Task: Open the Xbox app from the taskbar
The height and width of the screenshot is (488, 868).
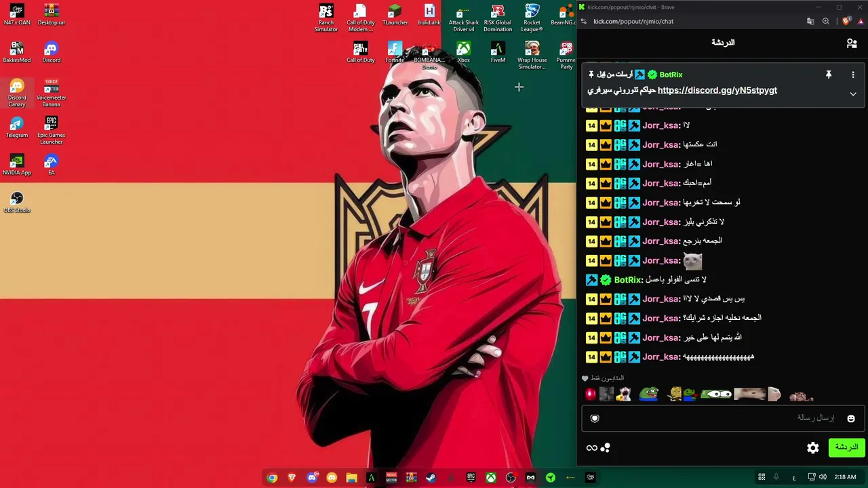Action: (x=490, y=478)
